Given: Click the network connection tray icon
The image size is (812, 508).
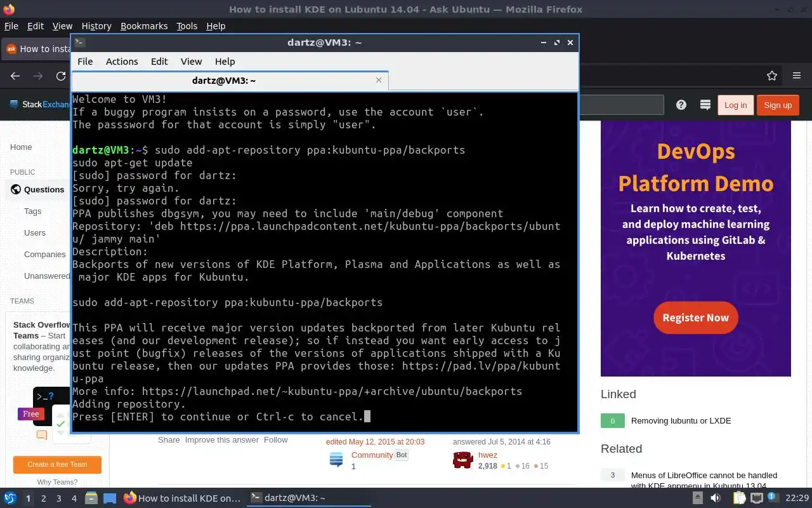Looking at the screenshot, I should 757,498.
